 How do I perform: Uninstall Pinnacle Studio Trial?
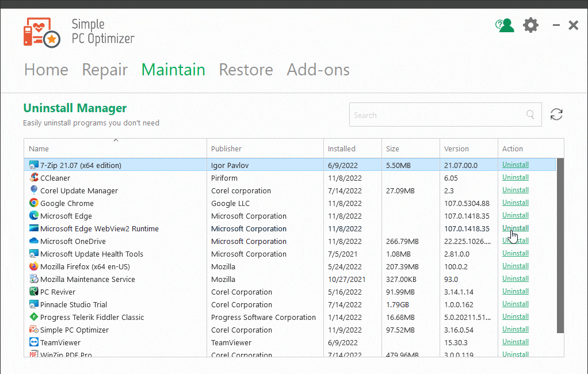point(516,304)
